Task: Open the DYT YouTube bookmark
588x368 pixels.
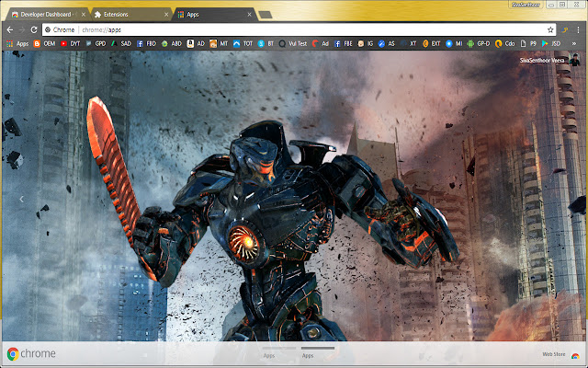Action: (x=71, y=43)
